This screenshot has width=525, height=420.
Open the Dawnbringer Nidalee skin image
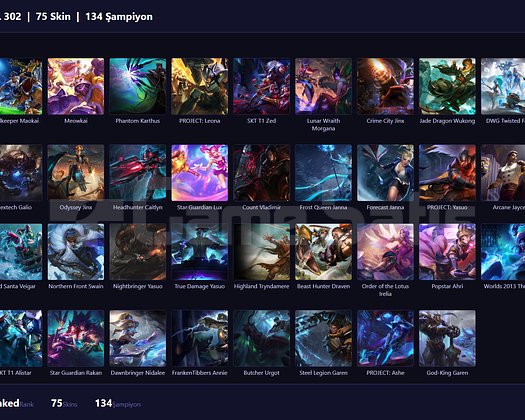tap(138, 338)
